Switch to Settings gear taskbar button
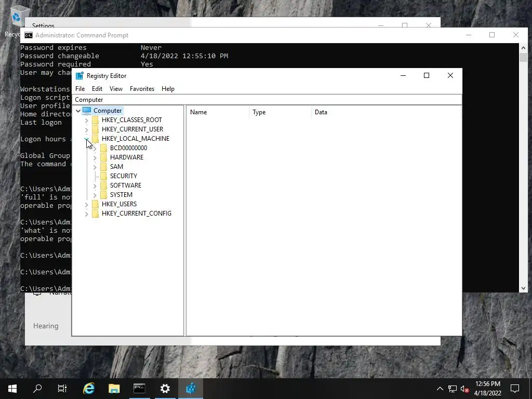 click(165, 389)
